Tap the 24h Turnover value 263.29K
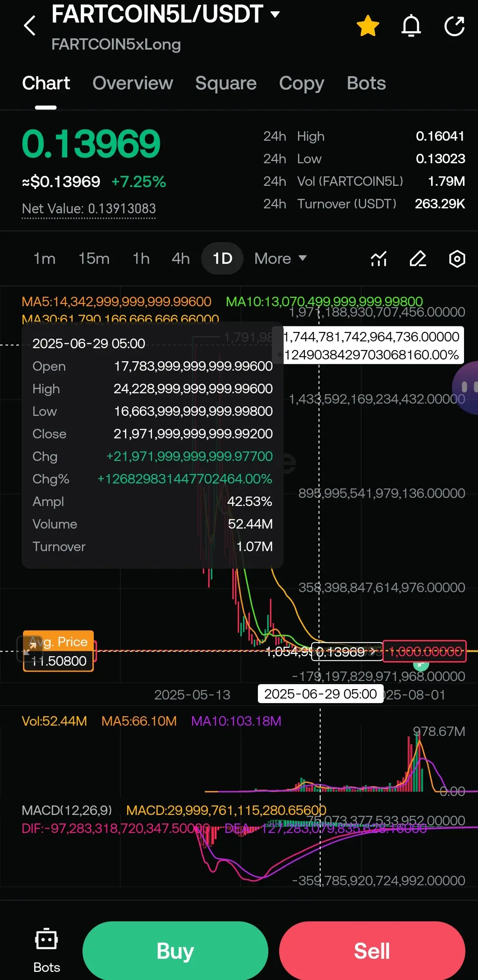The image size is (478, 980). pos(440,204)
